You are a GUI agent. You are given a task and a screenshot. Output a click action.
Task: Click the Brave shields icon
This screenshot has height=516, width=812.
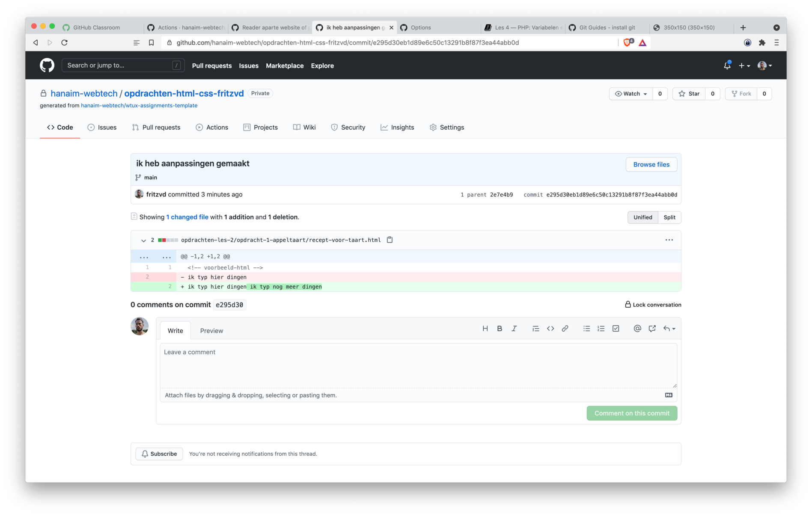pos(628,42)
